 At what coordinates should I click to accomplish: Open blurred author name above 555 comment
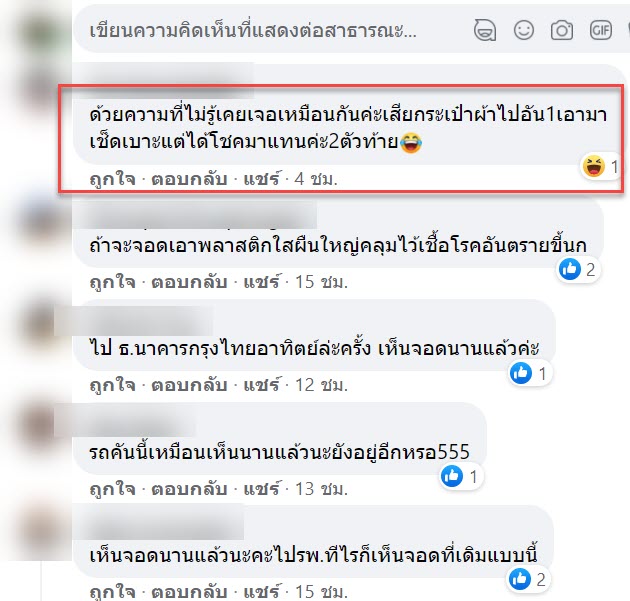tap(125, 421)
